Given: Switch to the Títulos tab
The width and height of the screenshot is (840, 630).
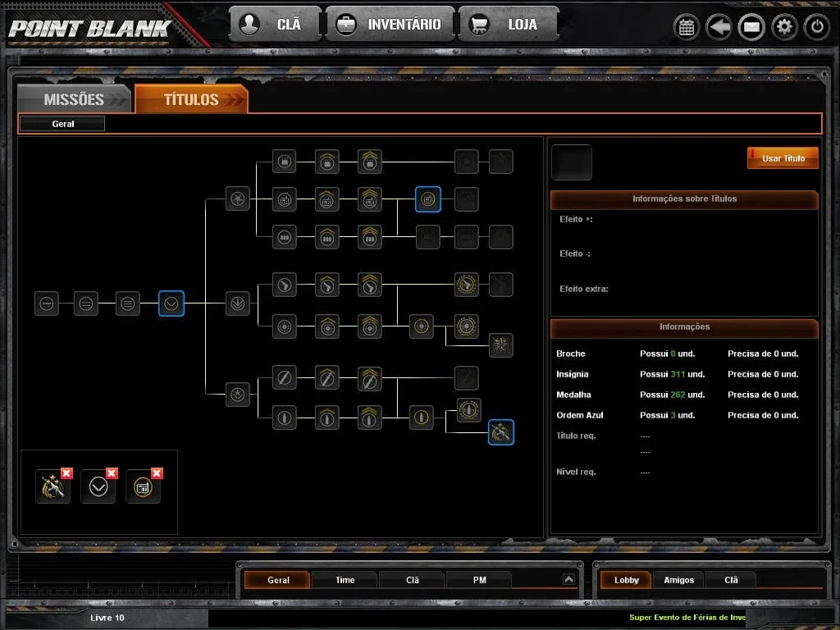Looking at the screenshot, I should point(191,99).
